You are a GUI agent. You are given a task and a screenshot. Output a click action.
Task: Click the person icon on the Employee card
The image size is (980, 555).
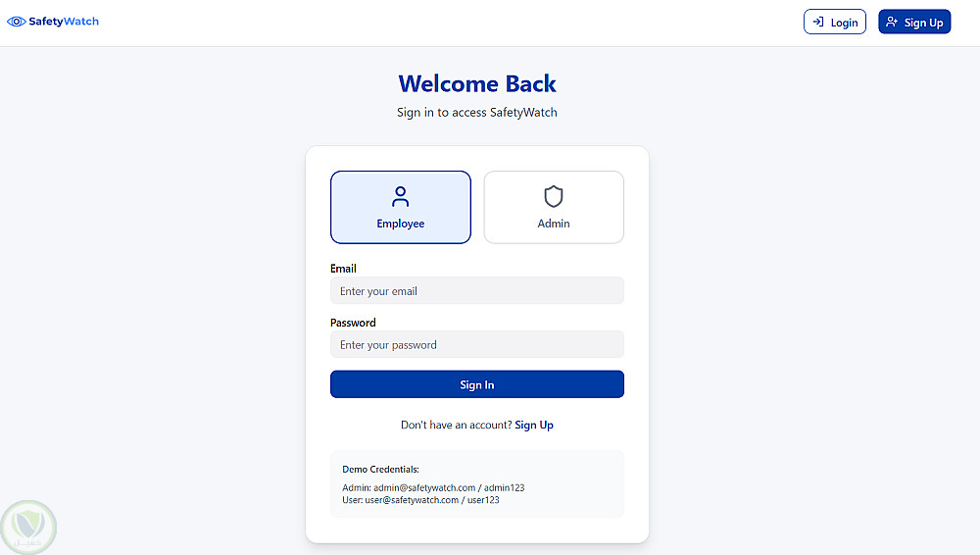click(x=400, y=197)
